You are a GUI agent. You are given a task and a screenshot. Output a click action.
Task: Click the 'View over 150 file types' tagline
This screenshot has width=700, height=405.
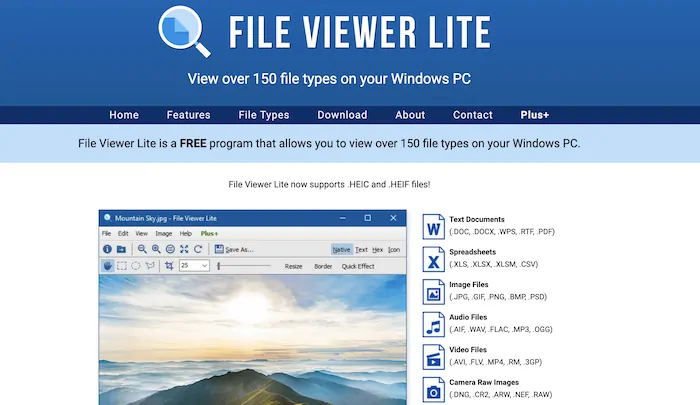[x=329, y=79]
